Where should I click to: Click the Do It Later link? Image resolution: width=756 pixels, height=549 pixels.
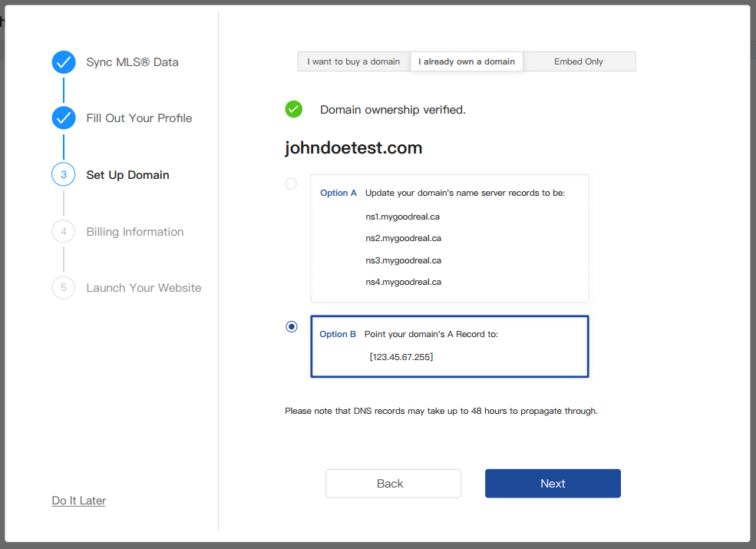(79, 501)
